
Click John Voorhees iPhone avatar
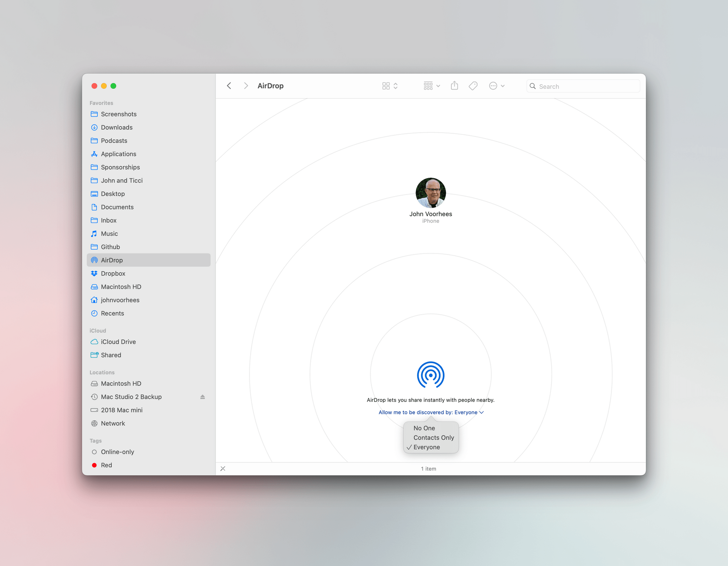point(430,193)
